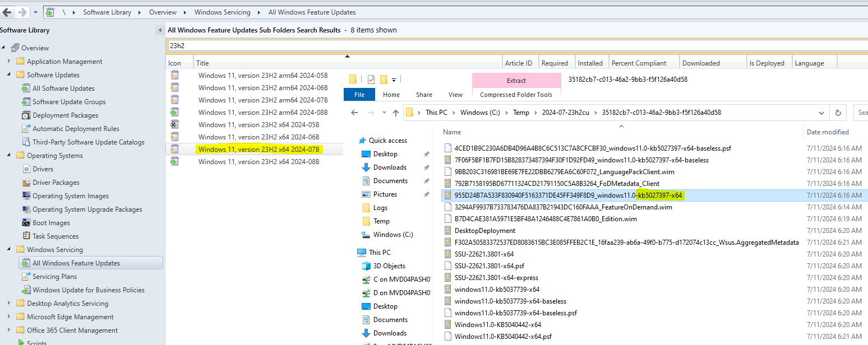Collapse the Windows Servicing node

pos(9,250)
